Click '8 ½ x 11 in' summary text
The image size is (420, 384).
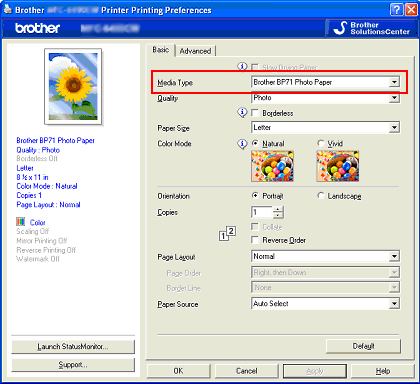[x=32, y=177]
